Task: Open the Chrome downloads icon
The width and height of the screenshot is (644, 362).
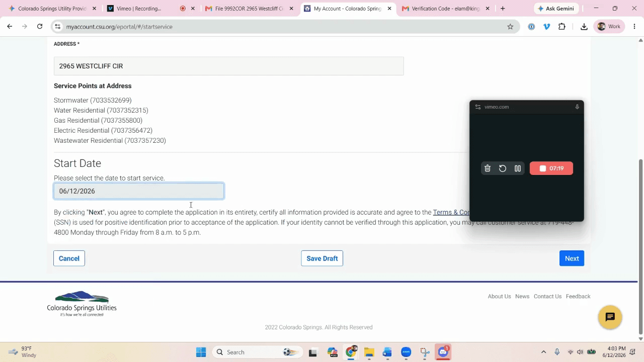Action: click(584, 27)
